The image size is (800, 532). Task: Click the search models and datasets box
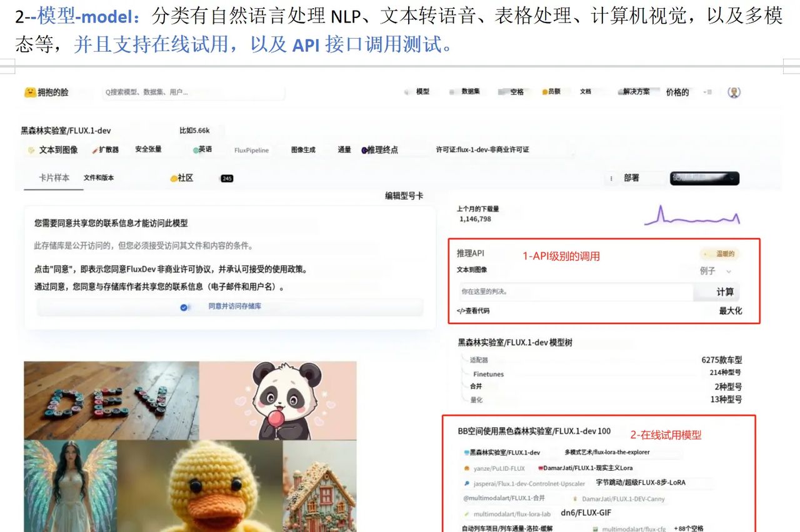pyautogui.click(x=194, y=92)
